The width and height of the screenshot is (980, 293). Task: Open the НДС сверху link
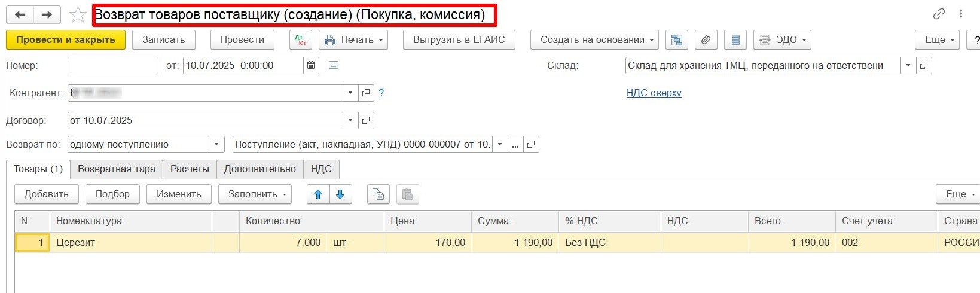pos(654,93)
